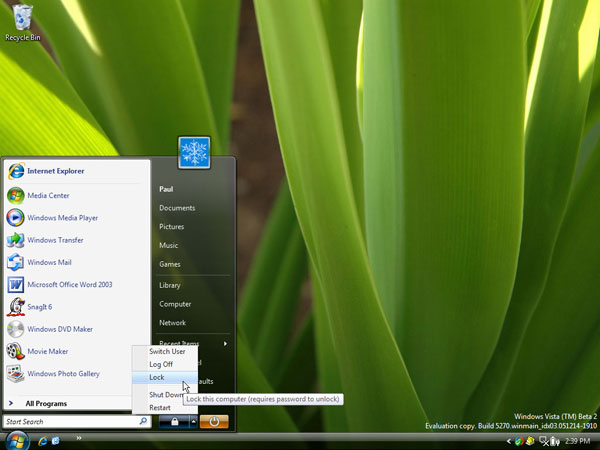Click the battery power tray icon
This screenshot has width=600, height=450.
[x=555, y=441]
